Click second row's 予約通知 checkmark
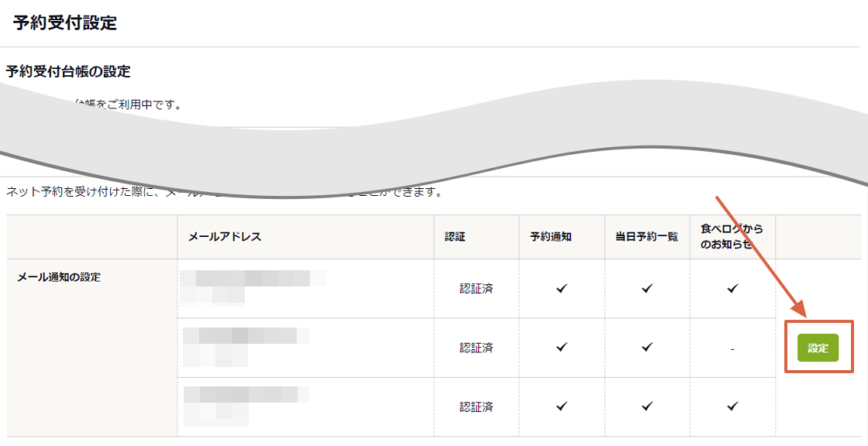This screenshot has width=868, height=446. pos(562,348)
